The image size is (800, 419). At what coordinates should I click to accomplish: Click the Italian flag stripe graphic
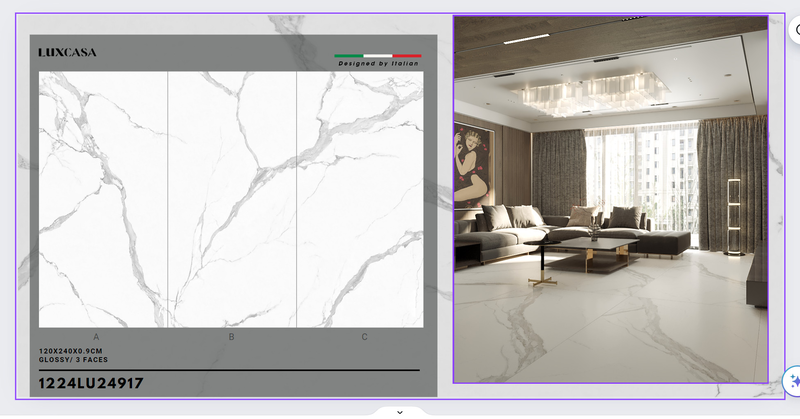378,56
